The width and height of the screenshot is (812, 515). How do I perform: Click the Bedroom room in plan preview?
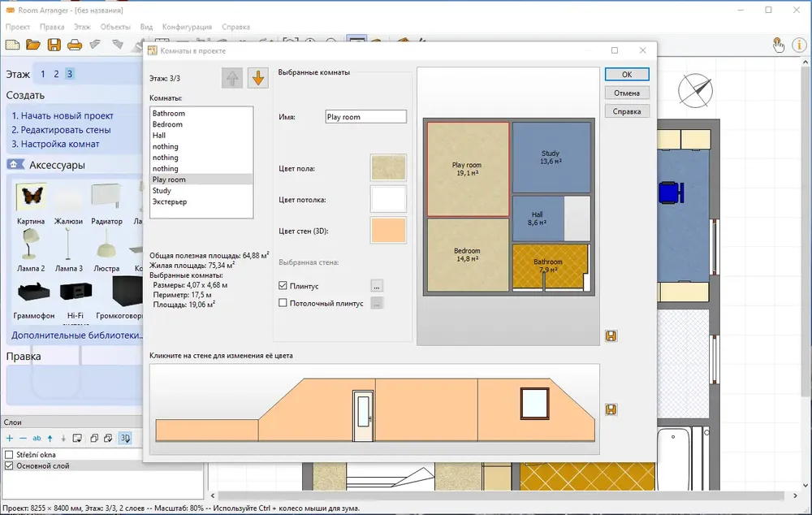[x=468, y=254]
